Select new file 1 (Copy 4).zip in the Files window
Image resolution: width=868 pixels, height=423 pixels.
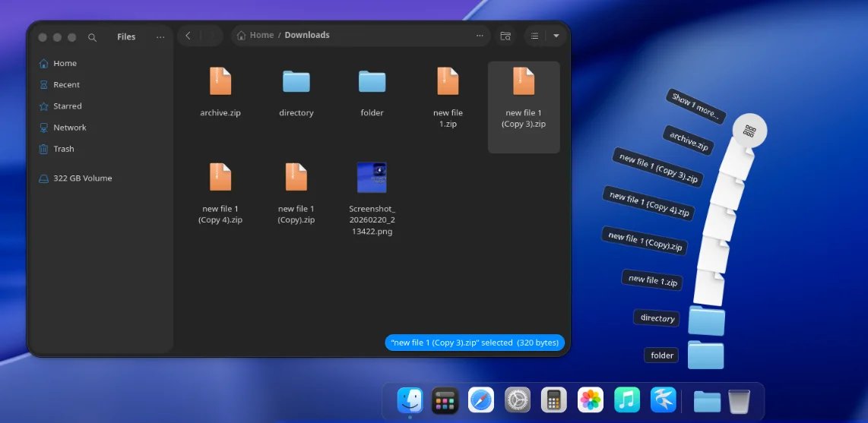(220, 177)
